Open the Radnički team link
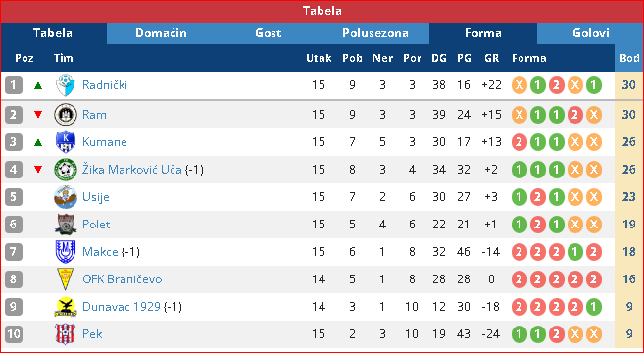The height and width of the screenshot is (353, 644). point(105,85)
